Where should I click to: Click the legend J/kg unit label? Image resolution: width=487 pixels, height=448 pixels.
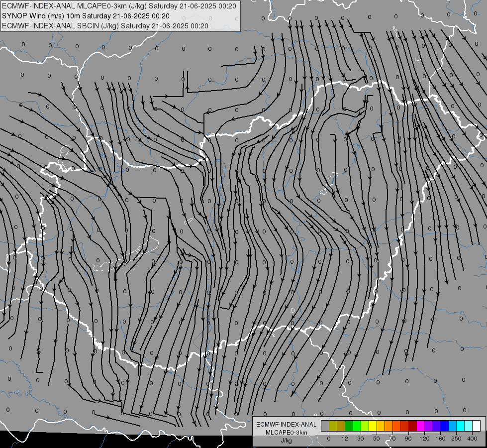coord(287,441)
